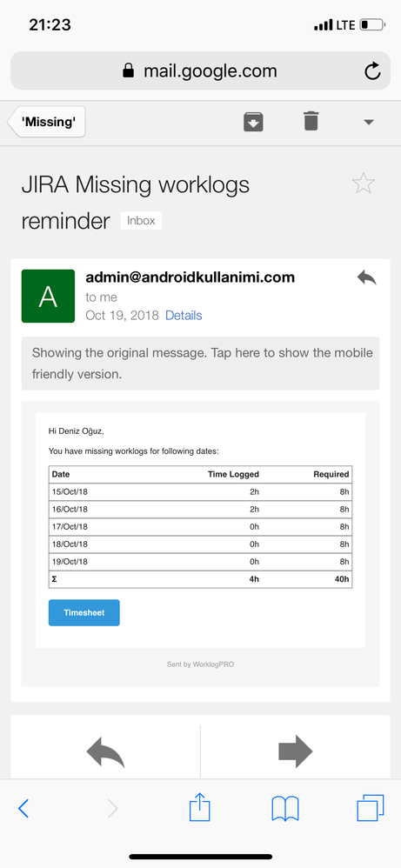Show Safari open tabs

point(370,808)
